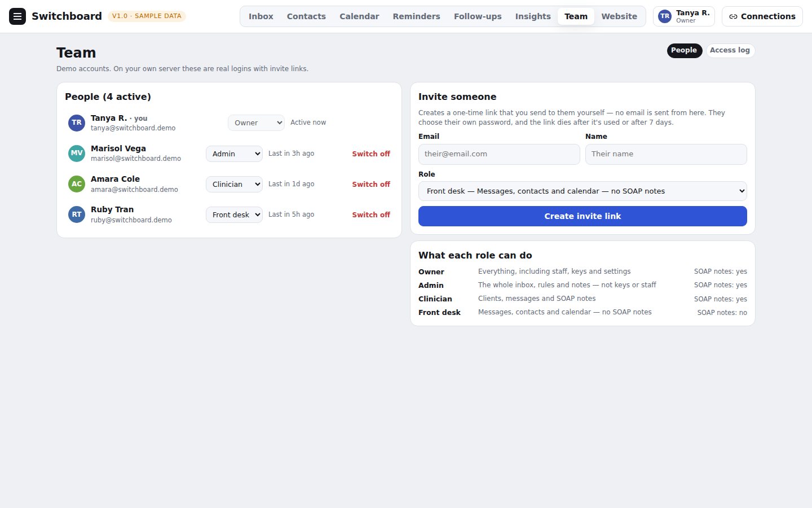Click Amara Cole's AC avatar
This screenshot has width=812, height=508.
coord(77,184)
